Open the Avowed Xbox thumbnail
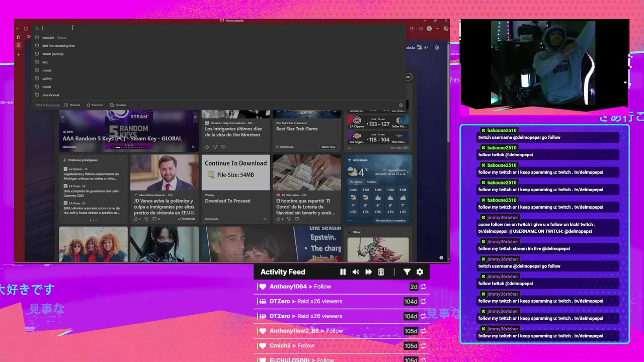Image resolution: width=644 pixels, height=362 pixels. 378,249
